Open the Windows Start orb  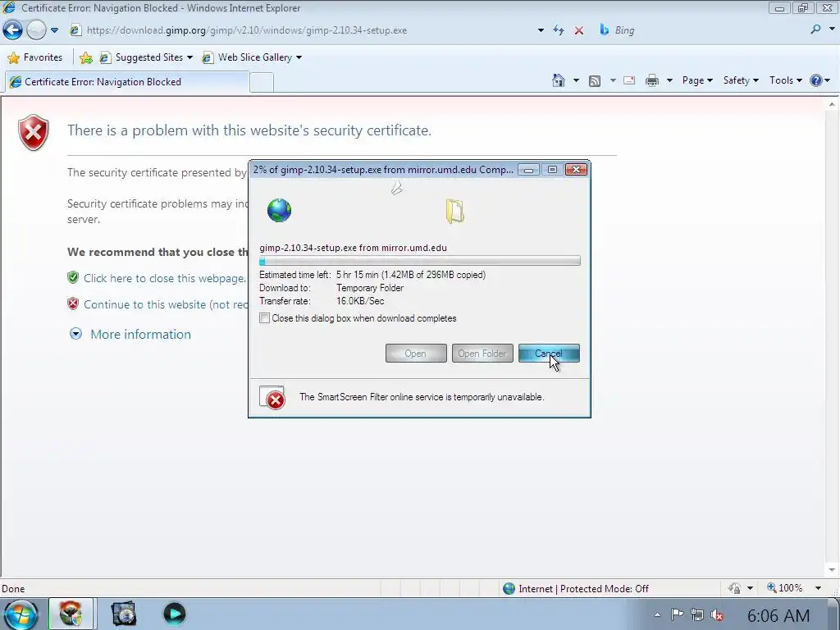pos(21,614)
